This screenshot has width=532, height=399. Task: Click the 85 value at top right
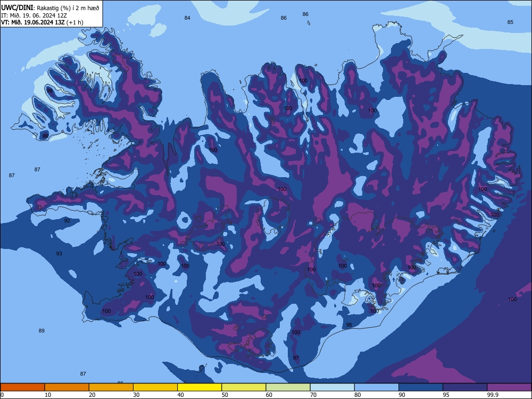pos(510,22)
